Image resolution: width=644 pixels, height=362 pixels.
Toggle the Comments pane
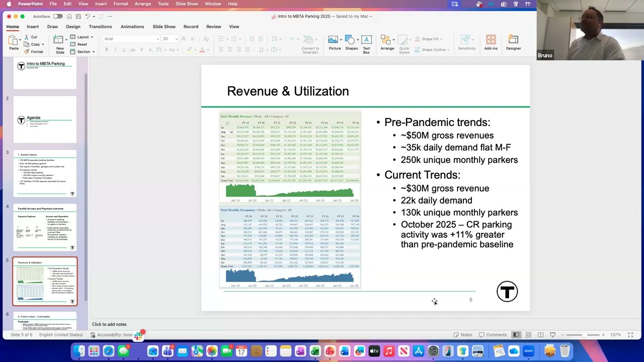(x=493, y=335)
